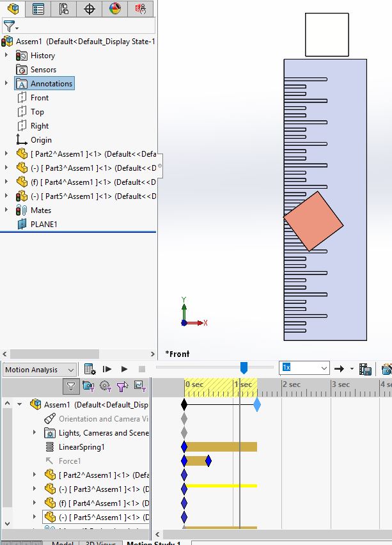Click the motion tree scroll-up arrow
The width and height of the screenshot is (392, 545).
[7, 403]
